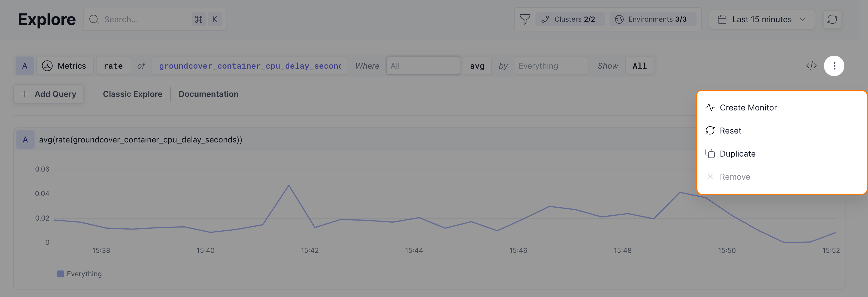Select Reset in the query menu

[730, 131]
